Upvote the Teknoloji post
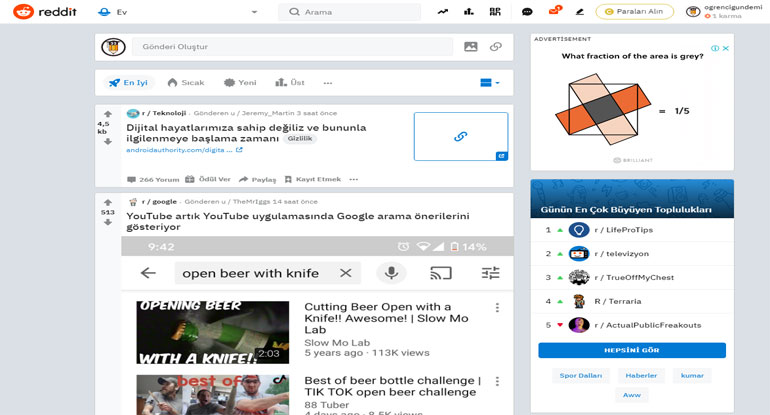 tap(108, 114)
